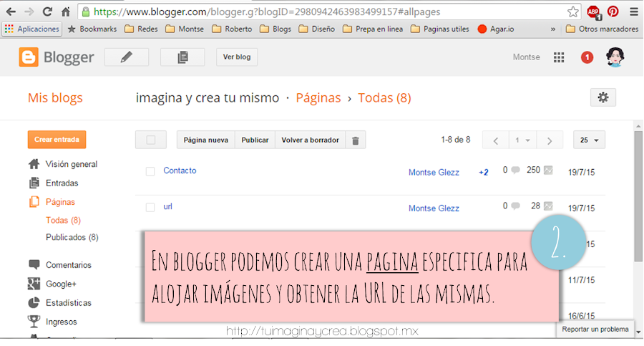Click the Blogger logo icon
The height and width of the screenshot is (346, 644).
29,57
